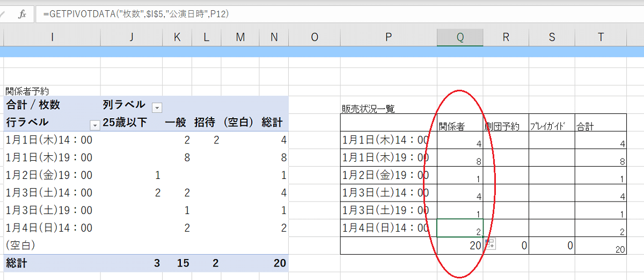The image size is (644, 280).
Task: Click the Auto Fill Options icon
Action: click(489, 243)
